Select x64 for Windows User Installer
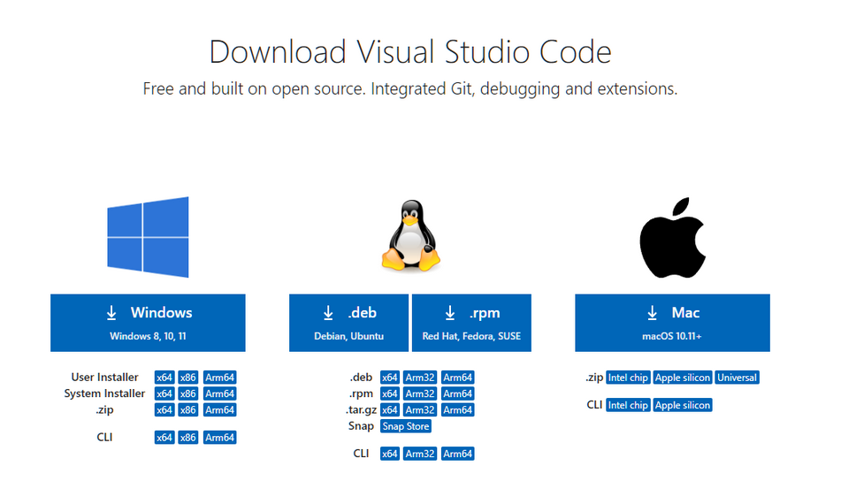Viewport: 841px width, 504px height. coord(164,378)
